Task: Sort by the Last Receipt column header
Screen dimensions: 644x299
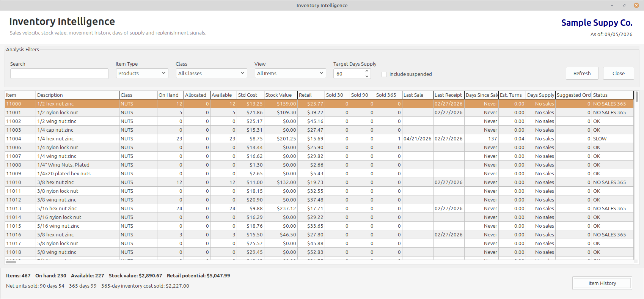Action: (x=449, y=95)
